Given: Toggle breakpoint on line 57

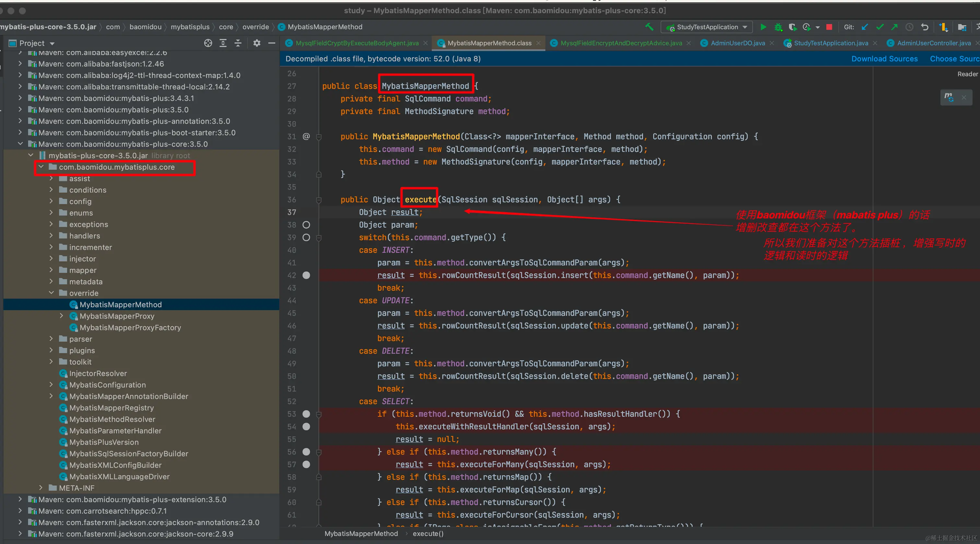Looking at the screenshot, I should (306, 464).
